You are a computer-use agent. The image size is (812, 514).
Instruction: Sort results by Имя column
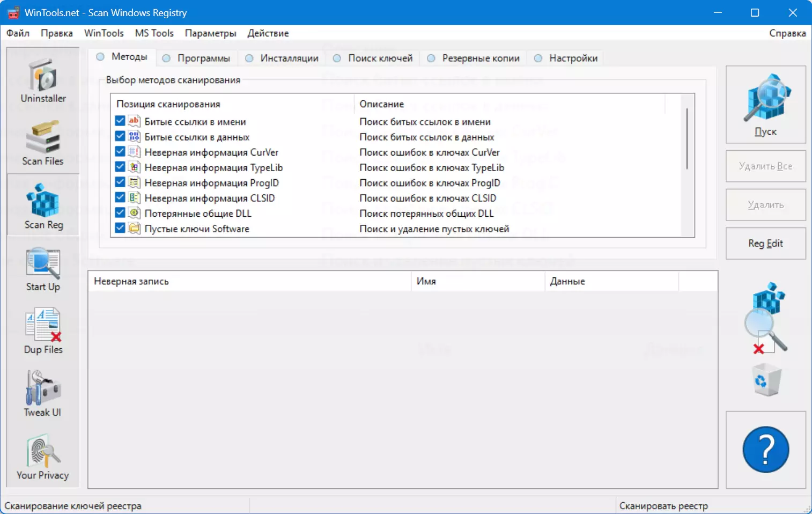click(x=478, y=281)
